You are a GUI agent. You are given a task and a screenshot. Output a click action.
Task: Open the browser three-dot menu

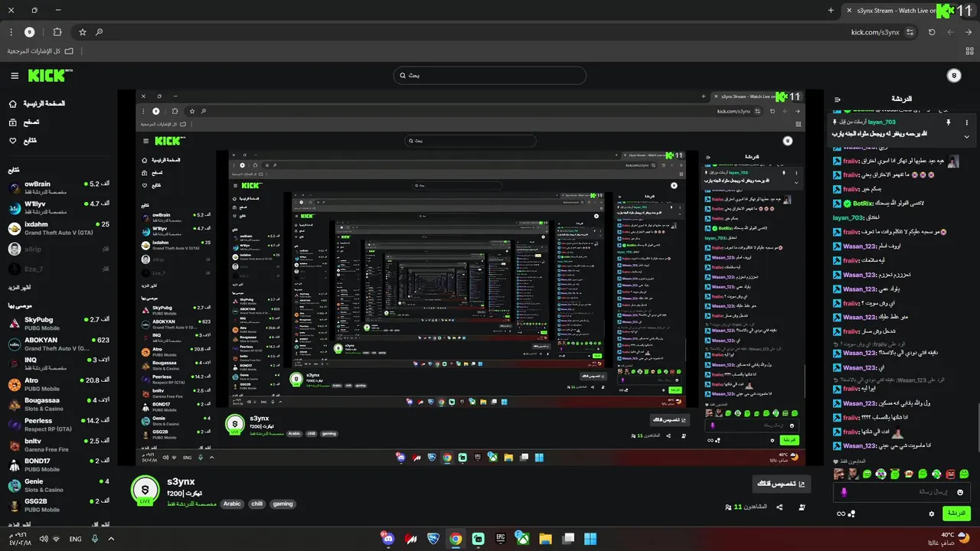[x=11, y=32]
